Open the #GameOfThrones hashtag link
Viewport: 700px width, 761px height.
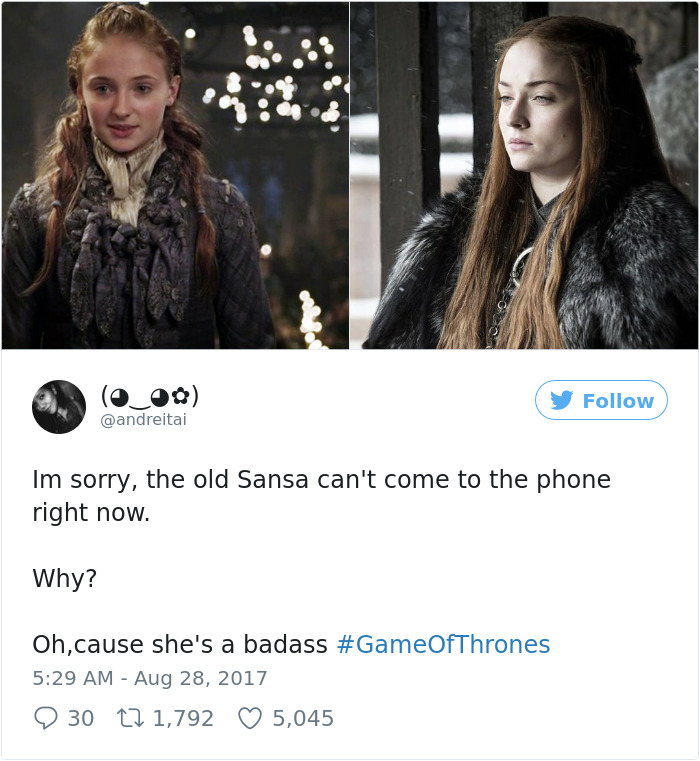tap(443, 645)
